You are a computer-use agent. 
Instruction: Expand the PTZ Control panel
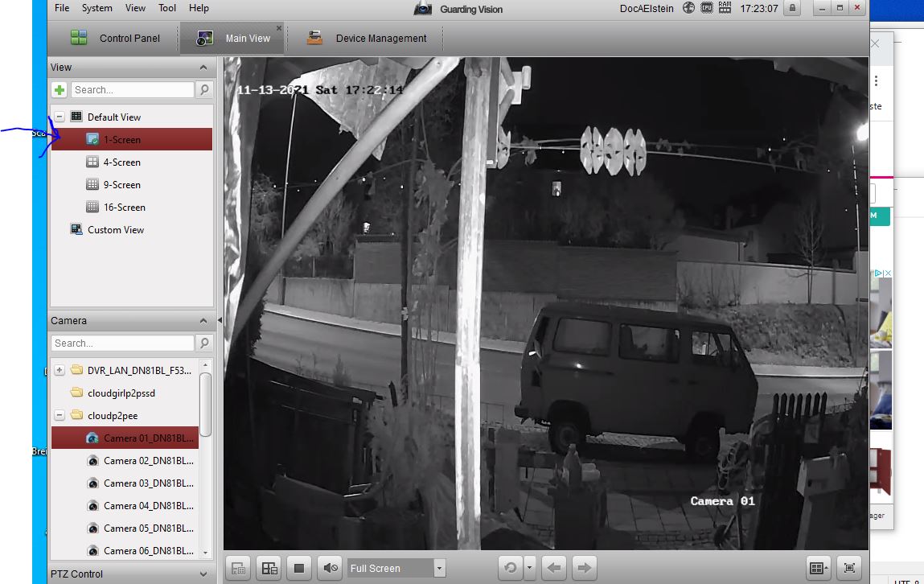point(203,574)
